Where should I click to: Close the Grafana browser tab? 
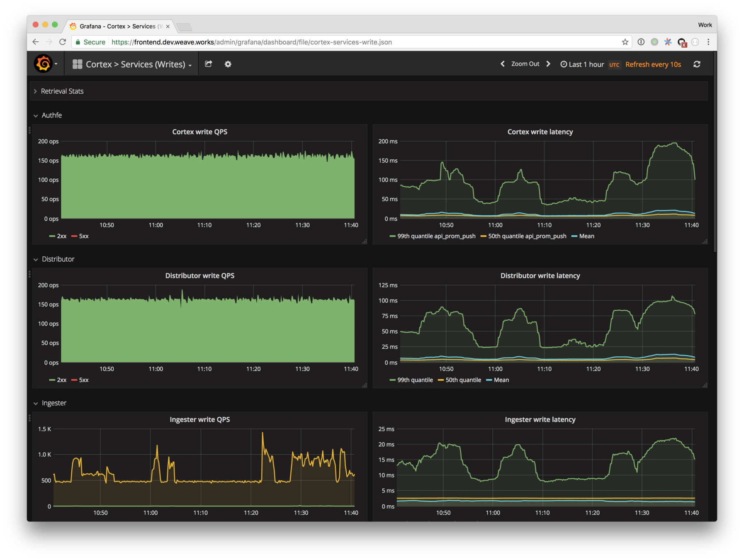coord(168,26)
